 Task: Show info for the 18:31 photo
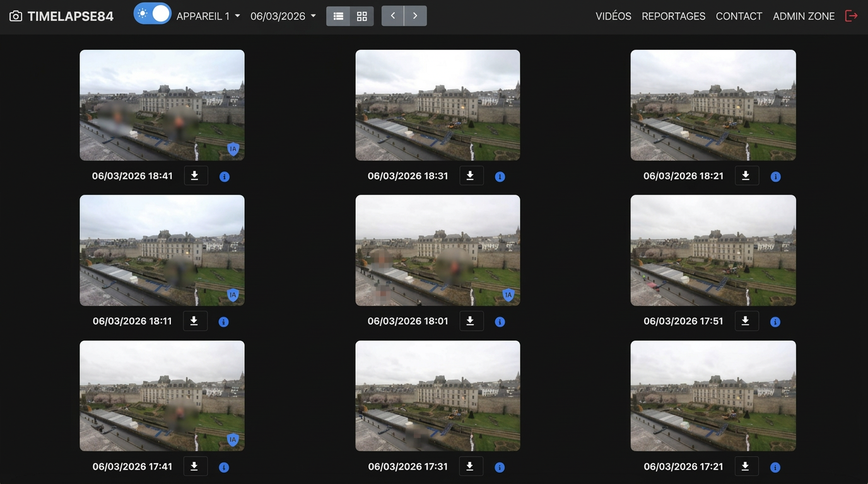pyautogui.click(x=500, y=177)
